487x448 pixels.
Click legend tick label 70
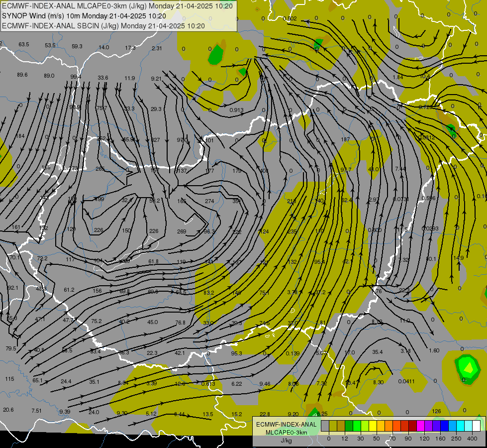point(392,439)
